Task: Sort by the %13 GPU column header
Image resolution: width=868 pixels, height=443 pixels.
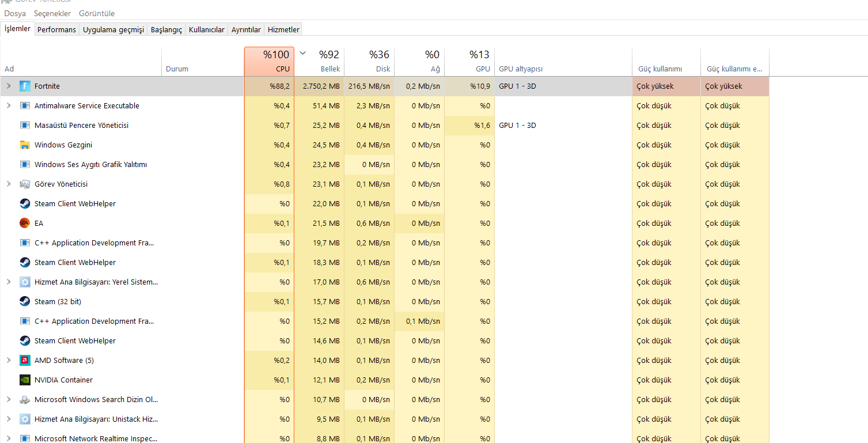Action: [469, 62]
